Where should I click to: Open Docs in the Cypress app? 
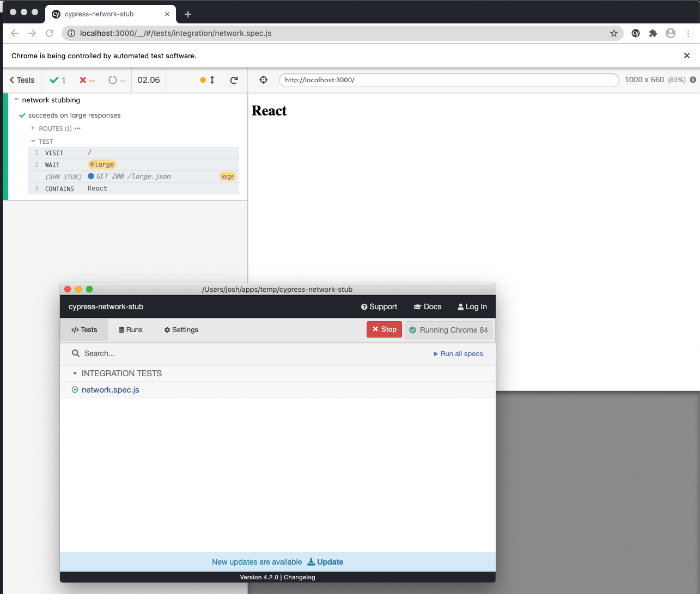[x=428, y=307]
